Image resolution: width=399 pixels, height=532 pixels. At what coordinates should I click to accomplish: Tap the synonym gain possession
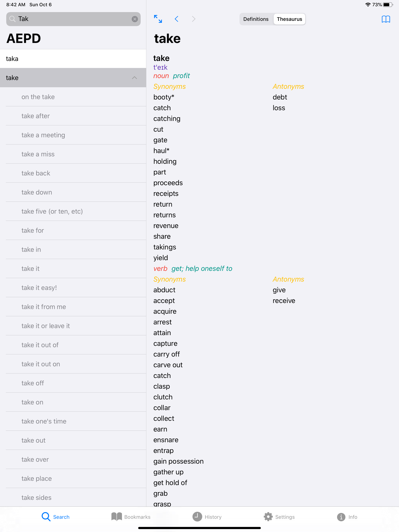point(178,461)
